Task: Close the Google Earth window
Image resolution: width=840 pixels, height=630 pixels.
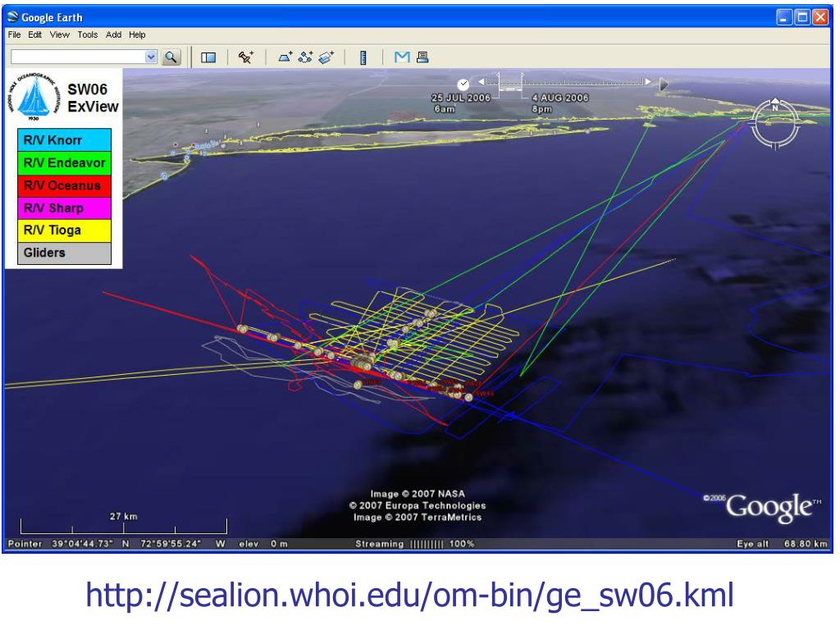Action: 820,18
